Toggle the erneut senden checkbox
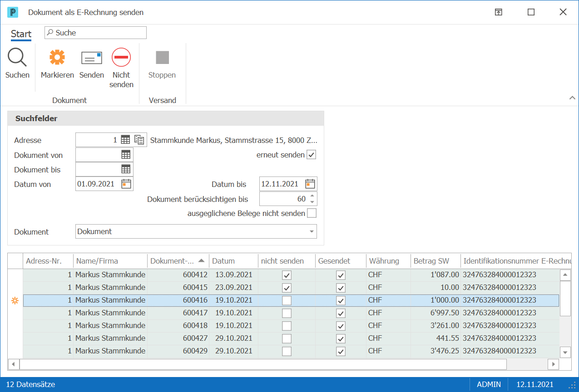The height and width of the screenshot is (392, 579). [x=311, y=155]
